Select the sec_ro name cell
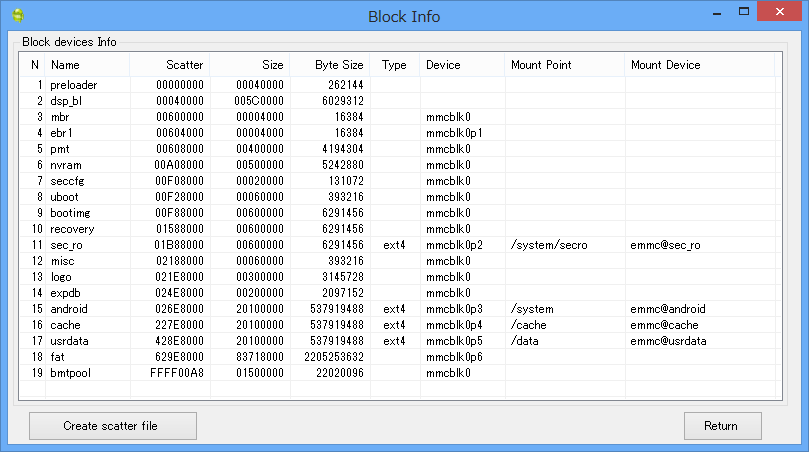The height and width of the screenshot is (452, 809). [67, 245]
